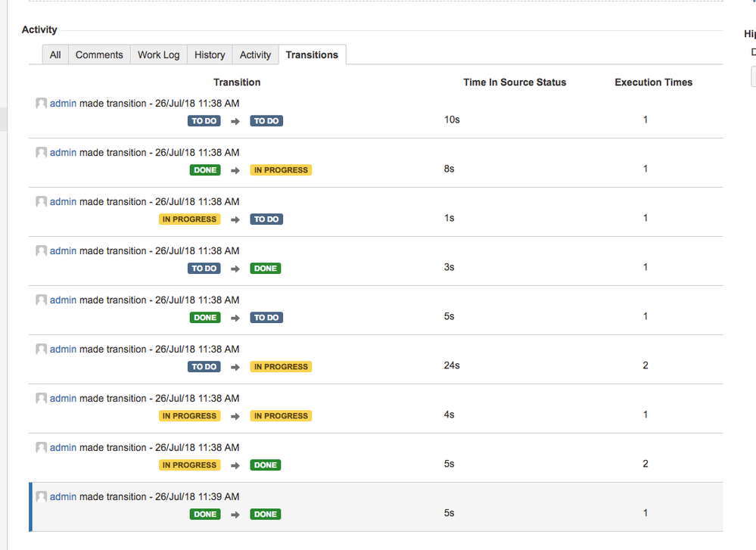Click the 3s time value
Viewport: 756px width, 550px height.
449,267
